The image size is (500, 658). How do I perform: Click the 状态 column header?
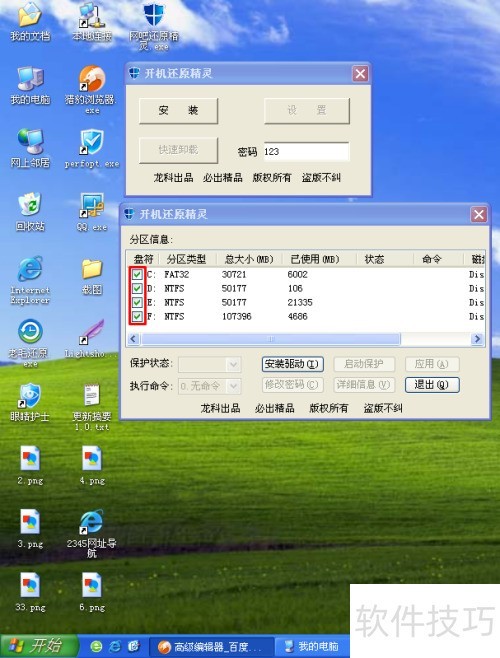385,259
